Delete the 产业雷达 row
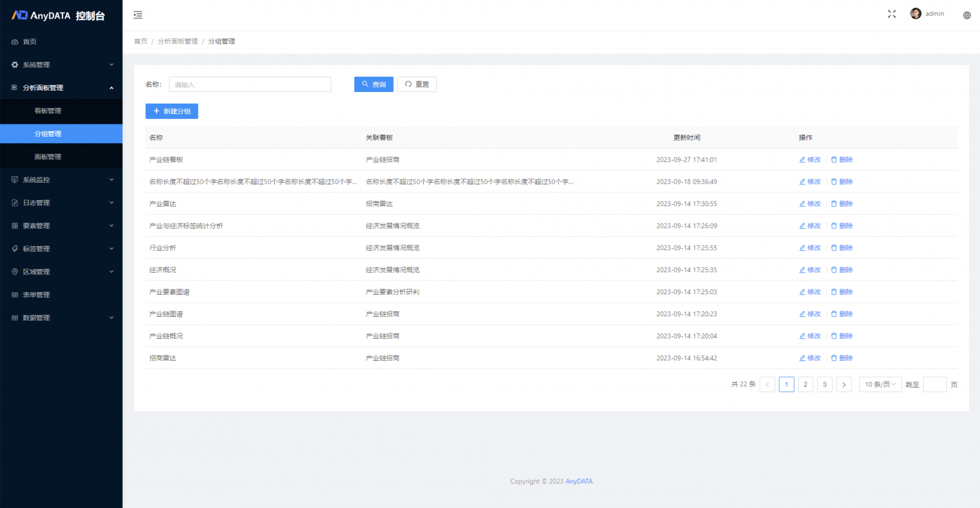This screenshot has width=980, height=508. coord(842,203)
